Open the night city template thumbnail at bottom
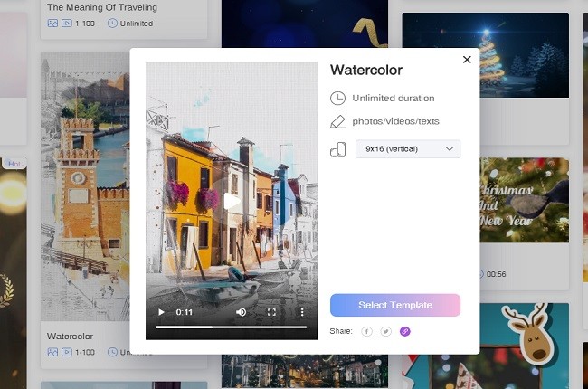588x389 pixels. coord(305,371)
